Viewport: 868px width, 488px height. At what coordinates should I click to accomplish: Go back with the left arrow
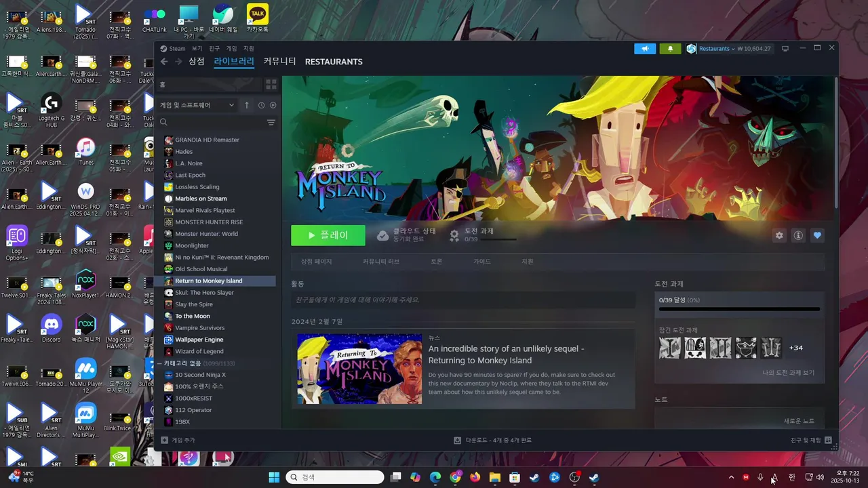[x=164, y=62]
